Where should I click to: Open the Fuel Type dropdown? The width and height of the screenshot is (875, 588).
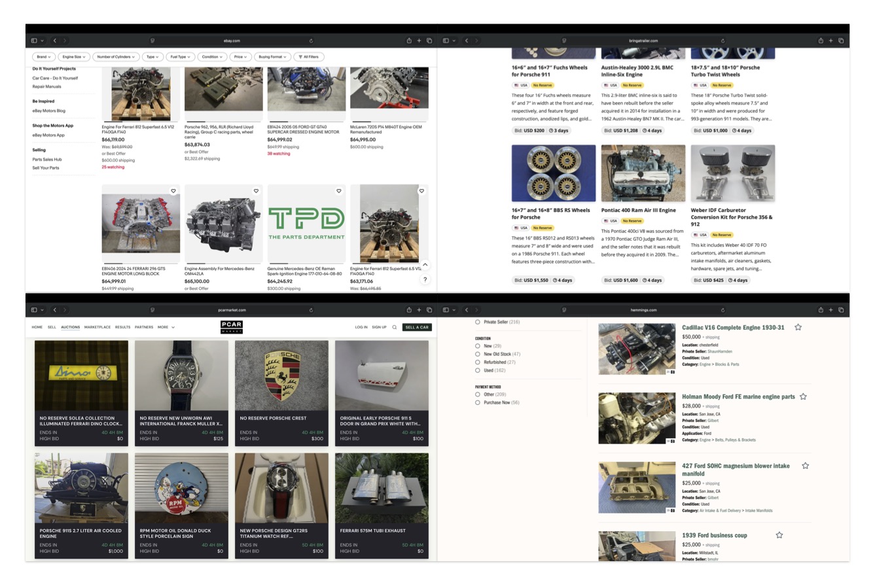(x=181, y=57)
